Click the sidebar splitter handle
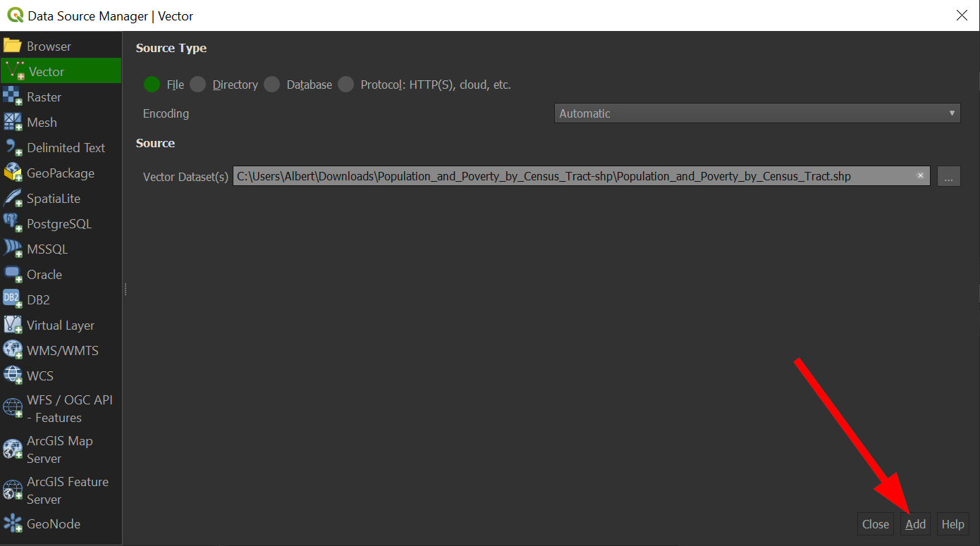Viewport: 980px width, 546px height. (125, 290)
